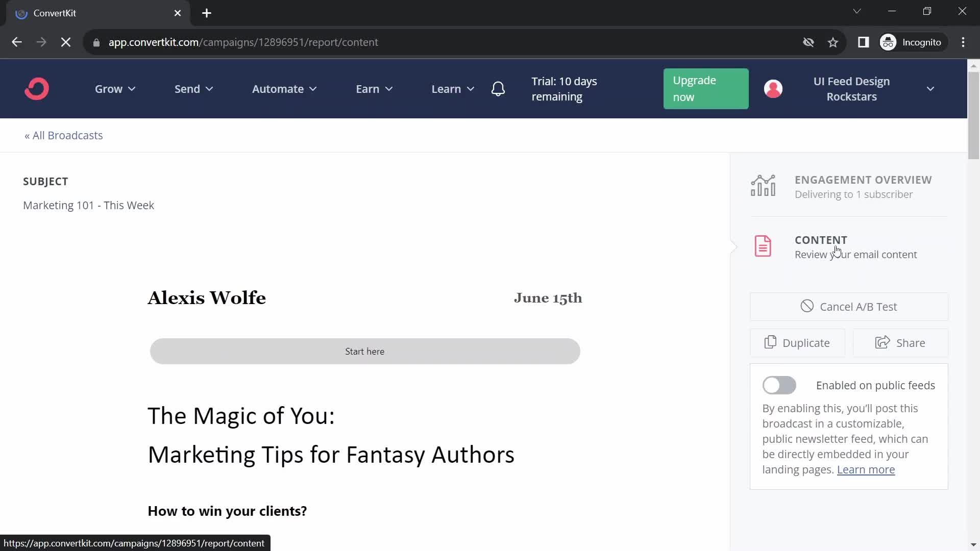Toggle the Enabled on public feeds switch
Viewport: 980px width, 551px height.
[779, 385]
